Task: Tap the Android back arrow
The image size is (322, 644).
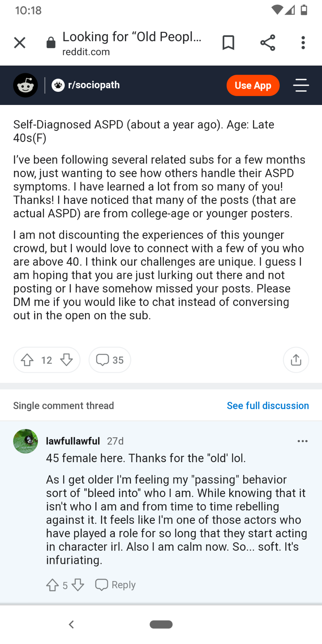Action: click(x=72, y=624)
